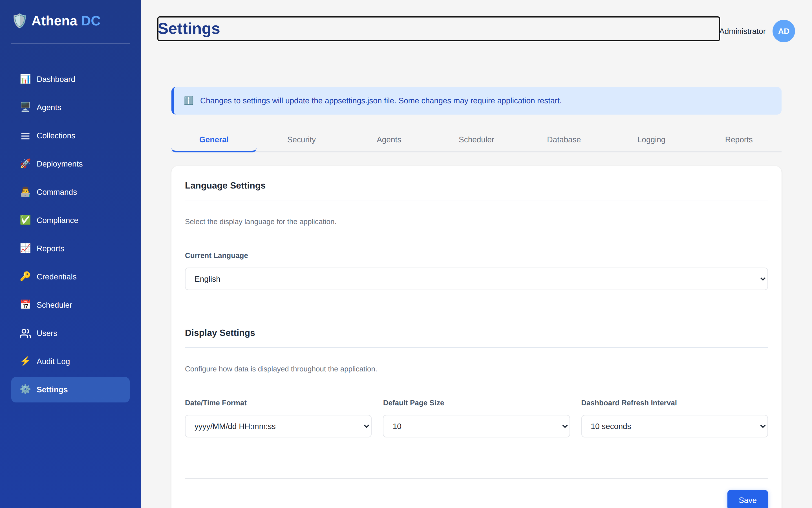
Task: Select the General settings tab
Action: 214,139
